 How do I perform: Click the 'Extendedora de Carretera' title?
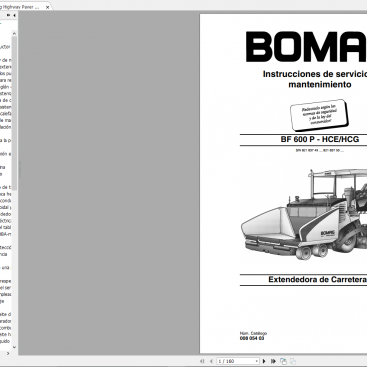click(x=318, y=280)
